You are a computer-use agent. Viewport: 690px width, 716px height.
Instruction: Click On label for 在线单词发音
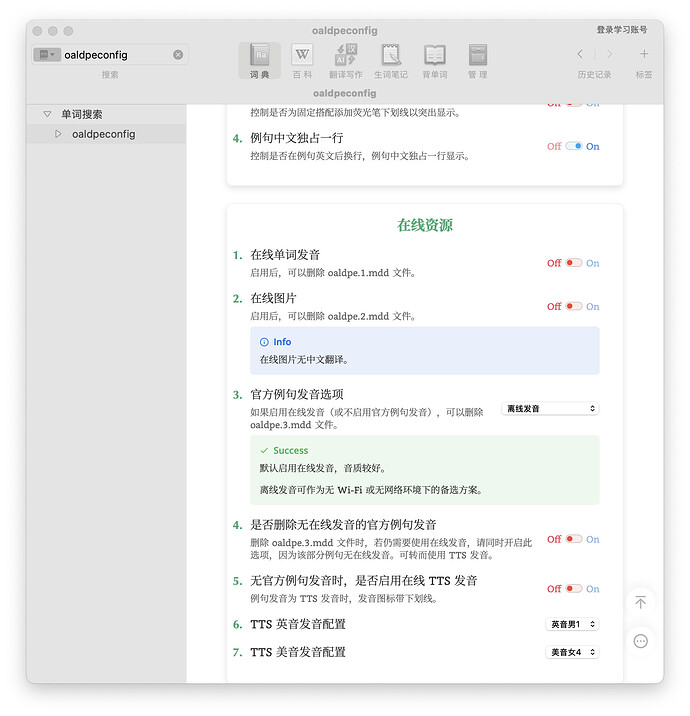(593, 263)
